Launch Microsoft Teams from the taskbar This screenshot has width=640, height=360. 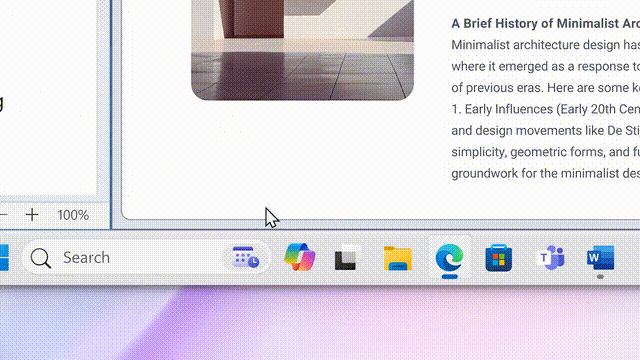pyautogui.click(x=551, y=258)
